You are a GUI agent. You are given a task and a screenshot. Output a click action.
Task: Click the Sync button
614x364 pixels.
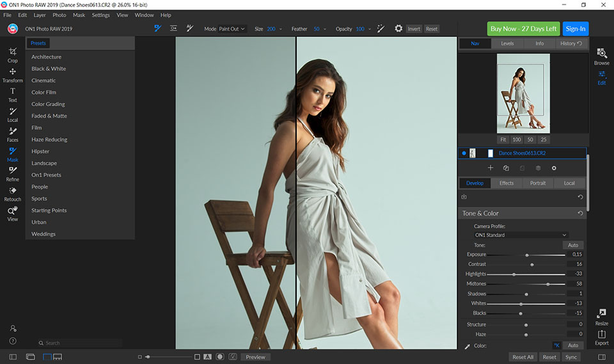pyautogui.click(x=571, y=357)
